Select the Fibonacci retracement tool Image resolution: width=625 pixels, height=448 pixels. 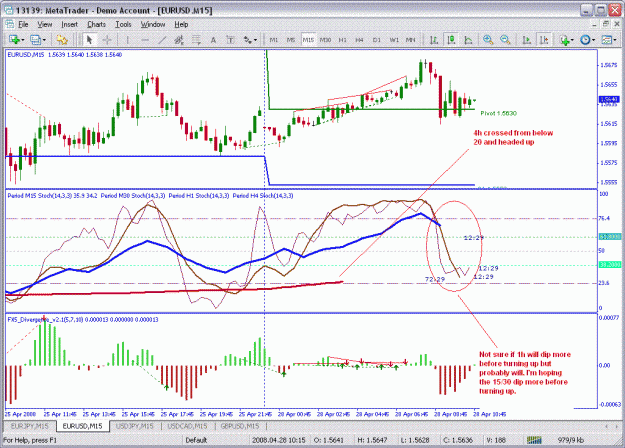pyautogui.click(x=196, y=40)
